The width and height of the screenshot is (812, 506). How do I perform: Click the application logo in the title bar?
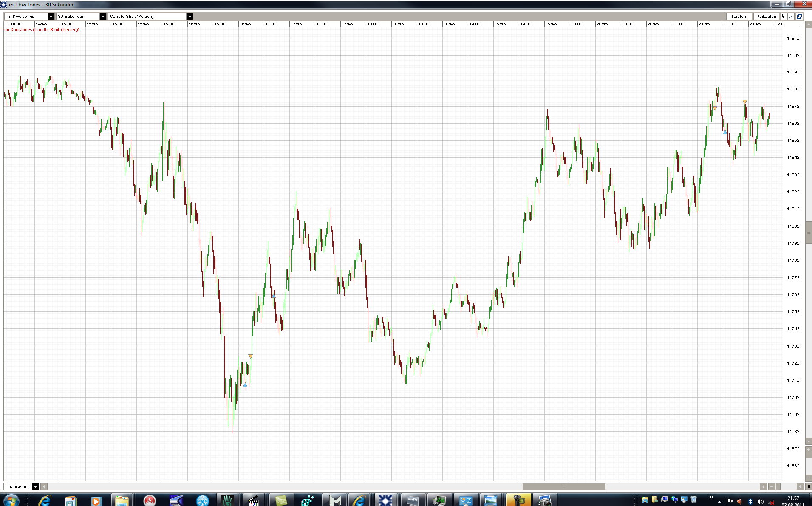4,4
